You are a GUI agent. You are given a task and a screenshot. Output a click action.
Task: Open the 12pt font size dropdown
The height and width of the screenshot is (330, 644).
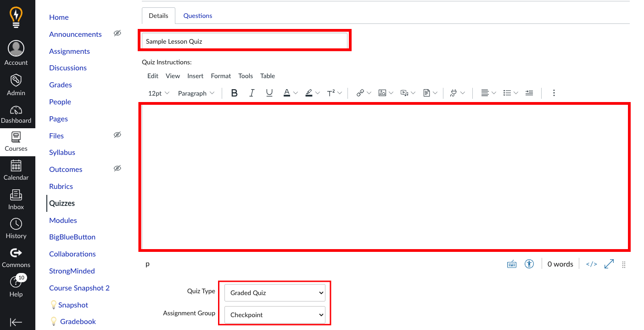(159, 93)
